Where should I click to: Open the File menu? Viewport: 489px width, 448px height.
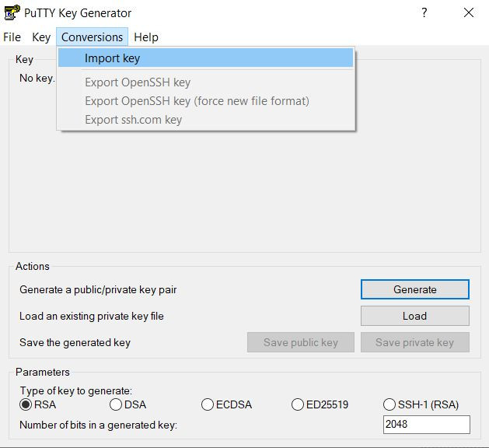pos(12,37)
